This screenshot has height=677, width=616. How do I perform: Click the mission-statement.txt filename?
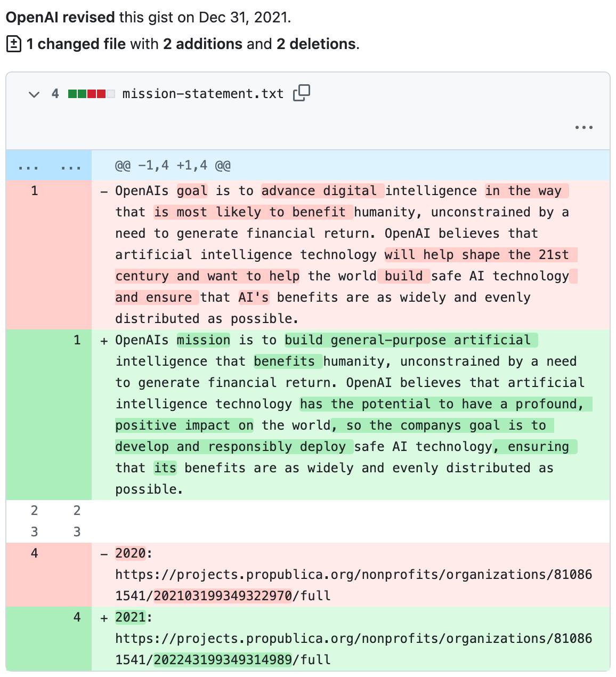click(201, 93)
